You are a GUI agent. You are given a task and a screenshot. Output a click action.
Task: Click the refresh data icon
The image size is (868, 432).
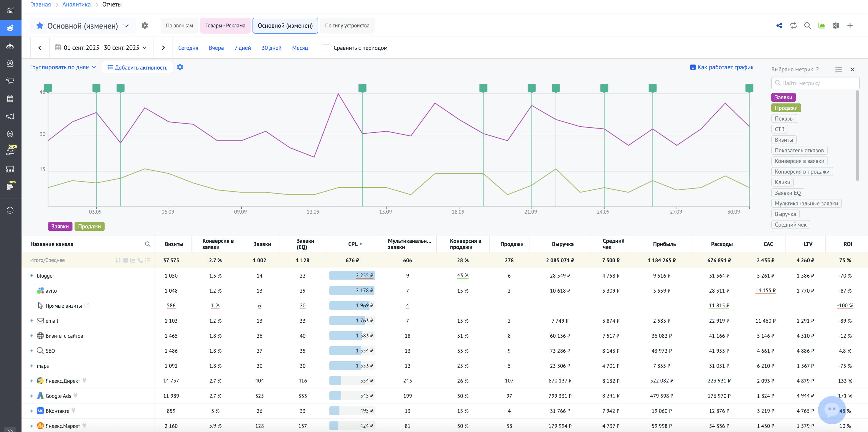tap(793, 26)
